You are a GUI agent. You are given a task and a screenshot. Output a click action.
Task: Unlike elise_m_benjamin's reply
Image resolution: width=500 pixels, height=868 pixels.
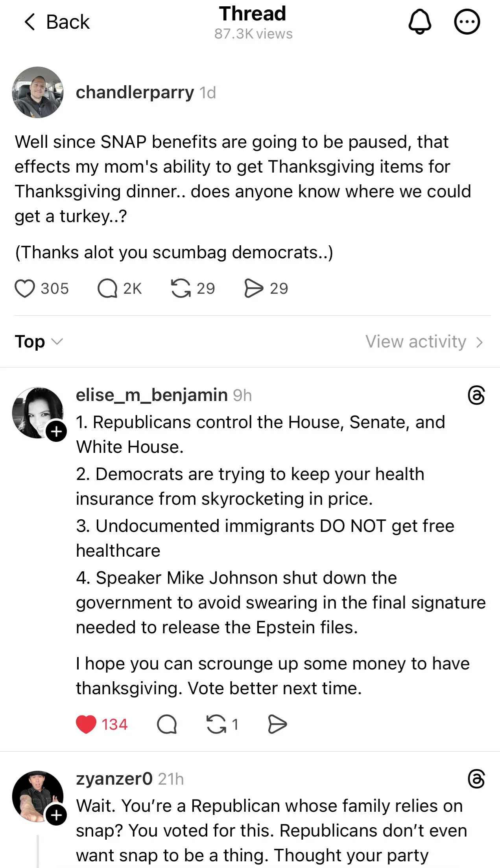click(86, 724)
